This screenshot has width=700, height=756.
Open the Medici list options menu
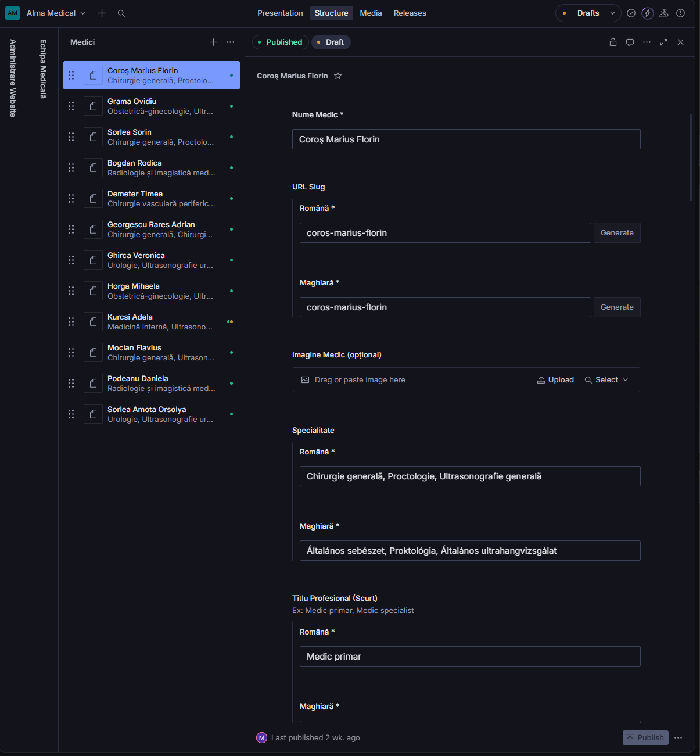(x=230, y=42)
